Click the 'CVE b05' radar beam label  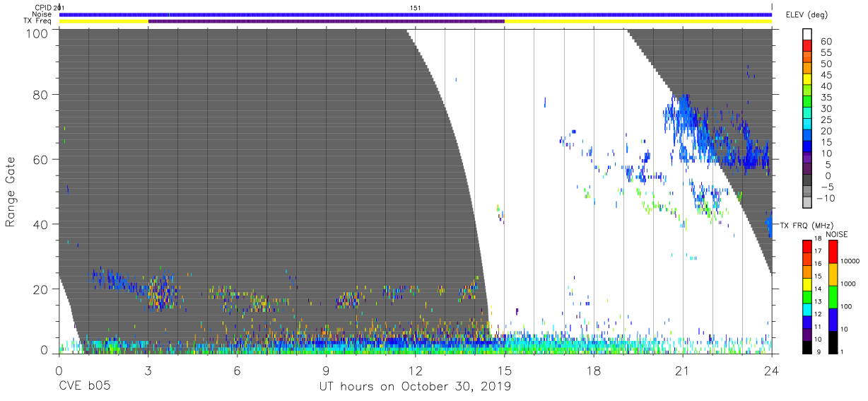83,386
